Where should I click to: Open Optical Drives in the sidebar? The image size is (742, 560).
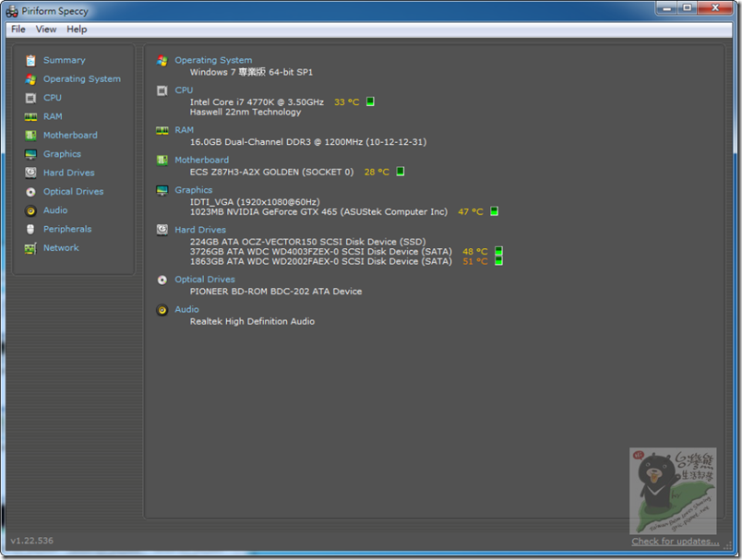click(73, 192)
